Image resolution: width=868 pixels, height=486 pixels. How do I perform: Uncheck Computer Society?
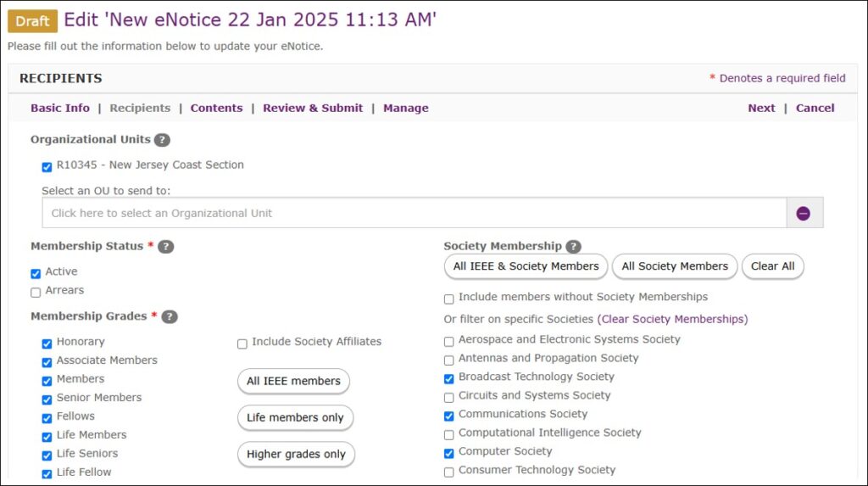coord(449,453)
